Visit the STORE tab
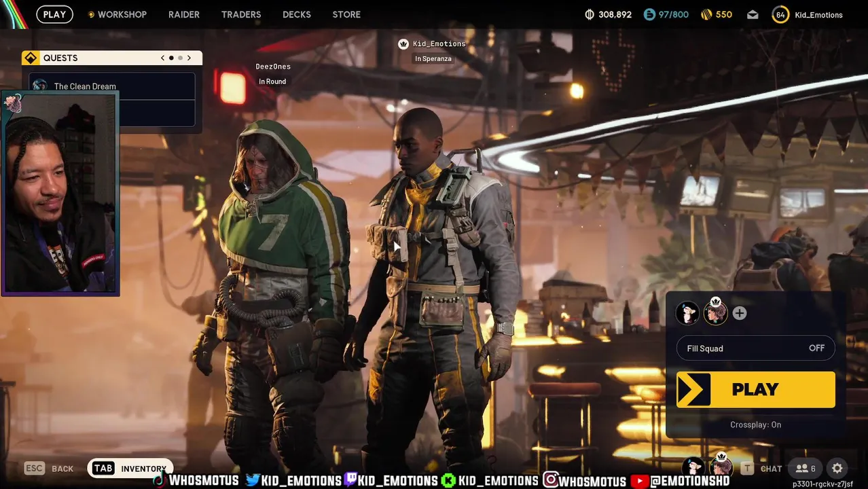Screen dimensions: 868x489 (x=346, y=14)
